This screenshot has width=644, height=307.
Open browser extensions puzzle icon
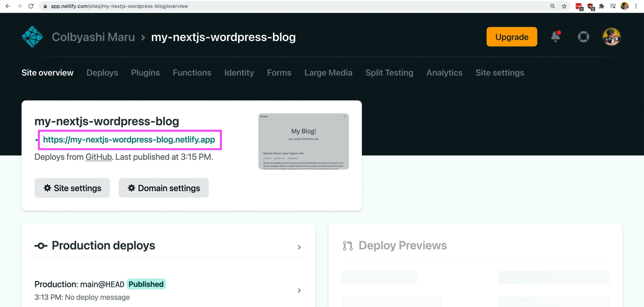point(601,6)
